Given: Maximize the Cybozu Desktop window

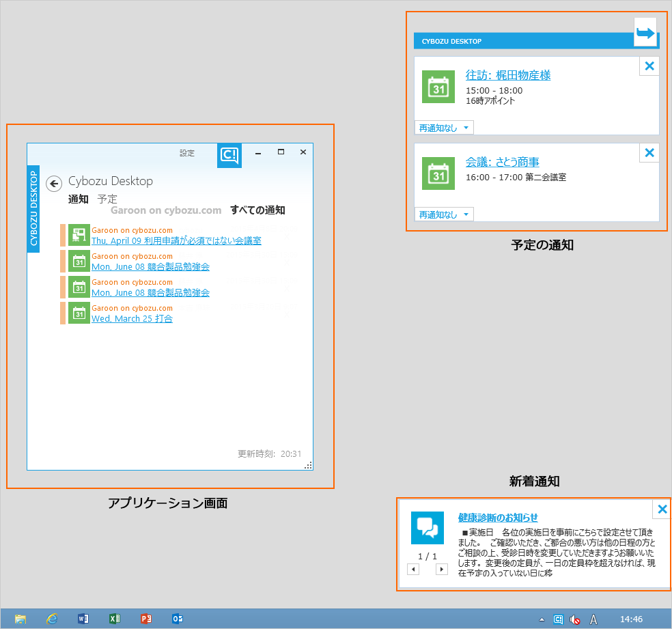Looking at the screenshot, I should coord(281,152).
